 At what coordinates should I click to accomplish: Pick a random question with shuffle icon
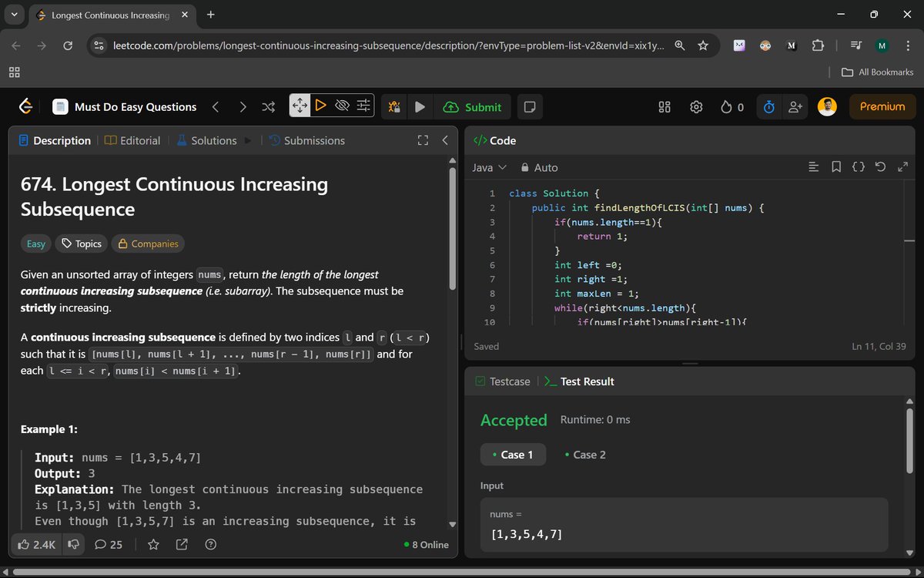point(269,106)
